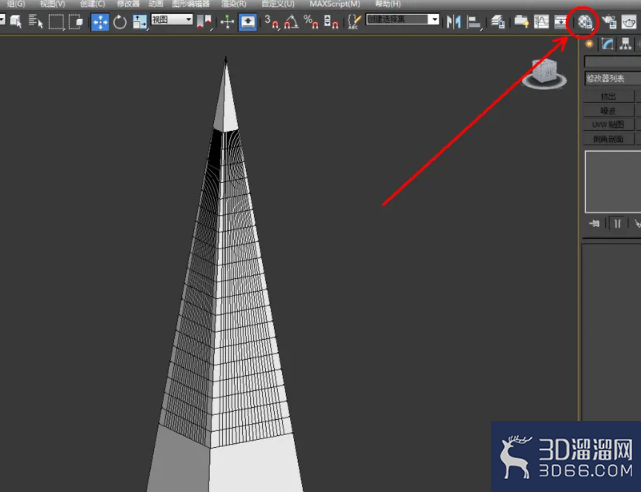Open Render Setup teapot icon

609,22
